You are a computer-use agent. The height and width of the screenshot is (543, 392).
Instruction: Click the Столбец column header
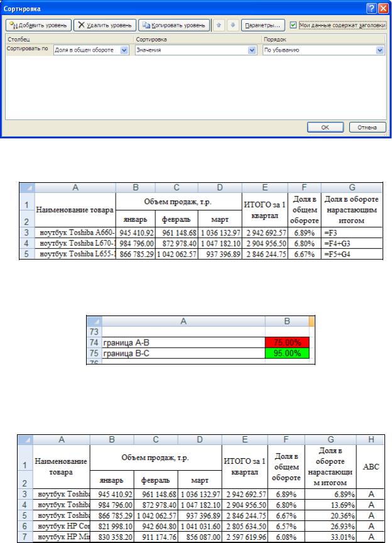(x=69, y=39)
